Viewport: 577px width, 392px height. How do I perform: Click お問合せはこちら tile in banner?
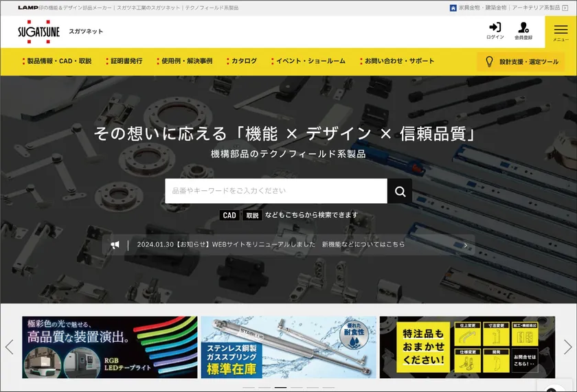pyautogui.click(x=525, y=360)
